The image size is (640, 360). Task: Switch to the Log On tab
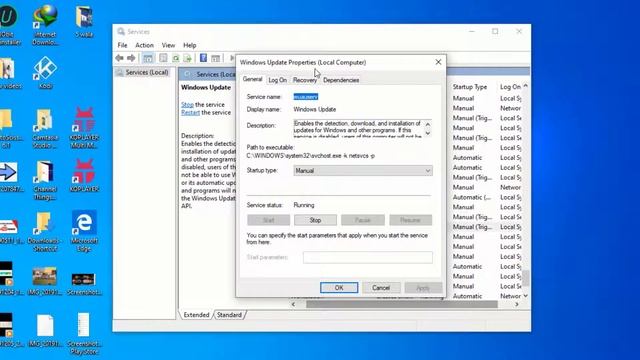click(x=278, y=80)
